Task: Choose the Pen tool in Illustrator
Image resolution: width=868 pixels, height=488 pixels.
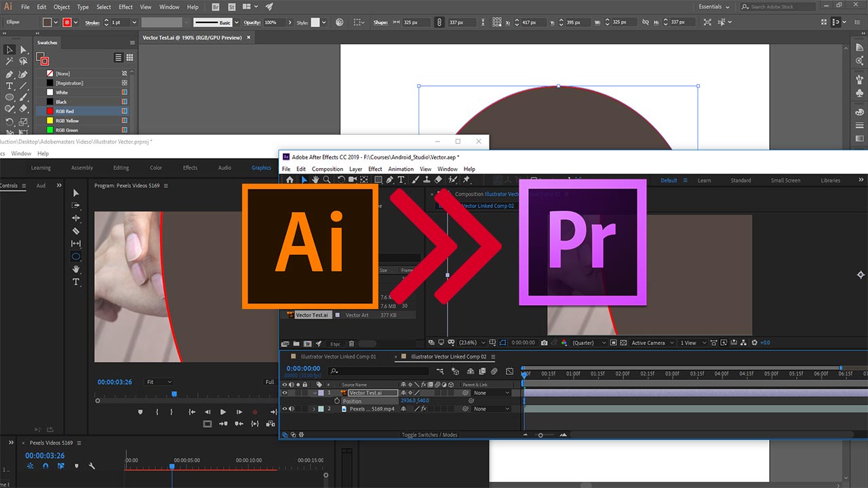Action: pyautogui.click(x=9, y=74)
